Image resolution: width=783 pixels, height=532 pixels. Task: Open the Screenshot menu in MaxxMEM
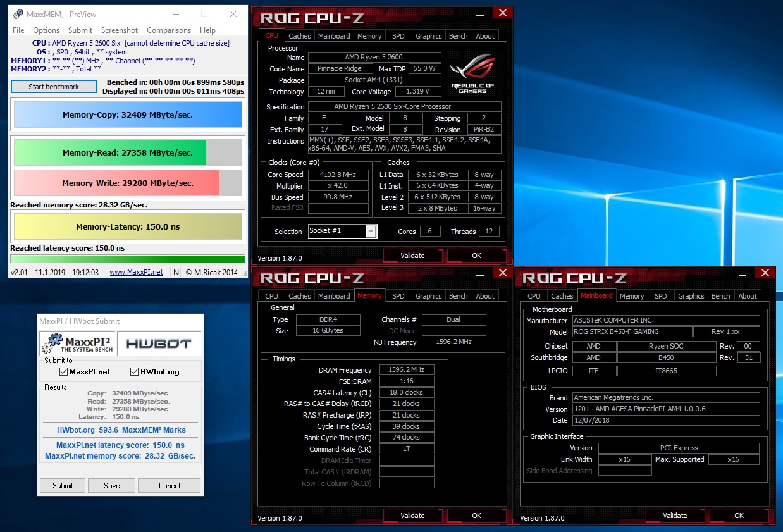tap(120, 30)
